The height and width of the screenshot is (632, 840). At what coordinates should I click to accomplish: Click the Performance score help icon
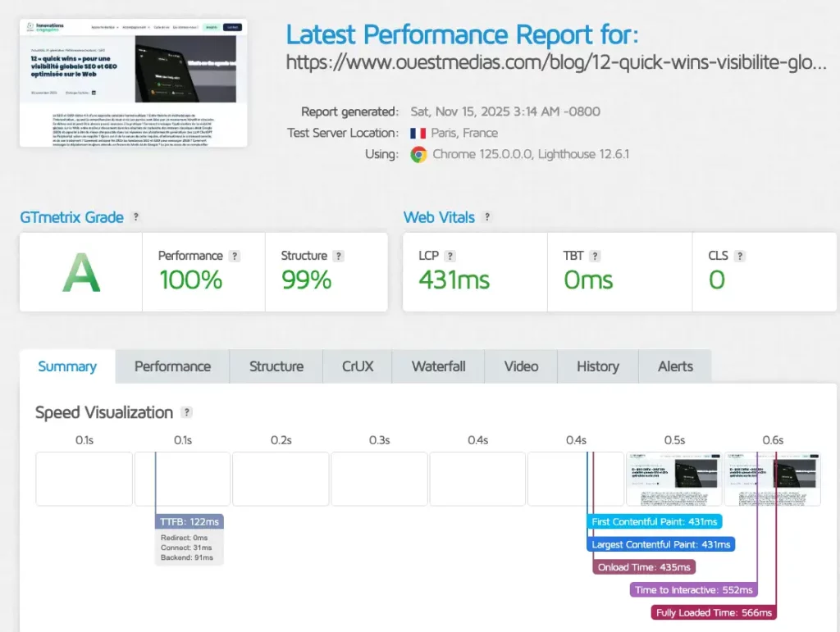pyautogui.click(x=235, y=256)
